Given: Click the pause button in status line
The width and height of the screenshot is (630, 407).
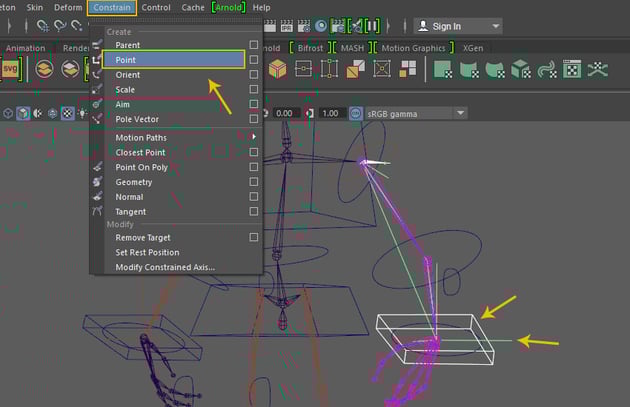Looking at the screenshot, I should pyautogui.click(x=371, y=25).
